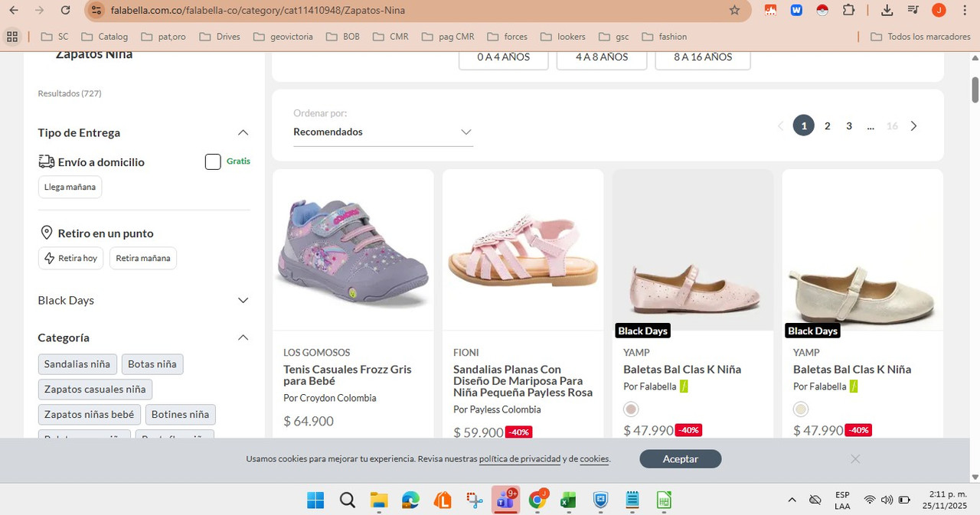Open the Catalog bookmarks folder
This screenshot has height=515, width=980.
105,36
